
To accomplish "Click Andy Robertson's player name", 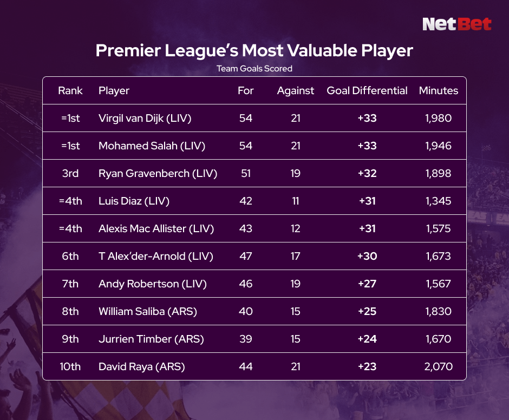I will click(x=153, y=284).
